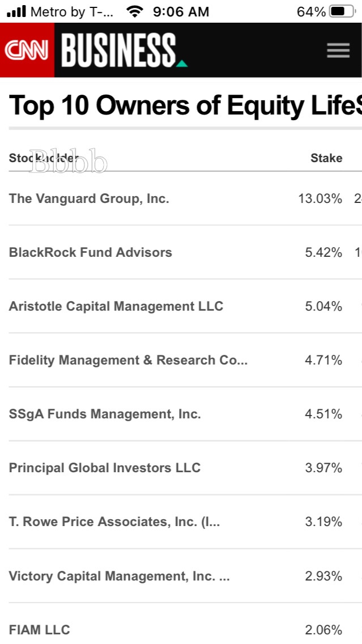Select The Vanguard Group, Inc. row

tap(89, 198)
